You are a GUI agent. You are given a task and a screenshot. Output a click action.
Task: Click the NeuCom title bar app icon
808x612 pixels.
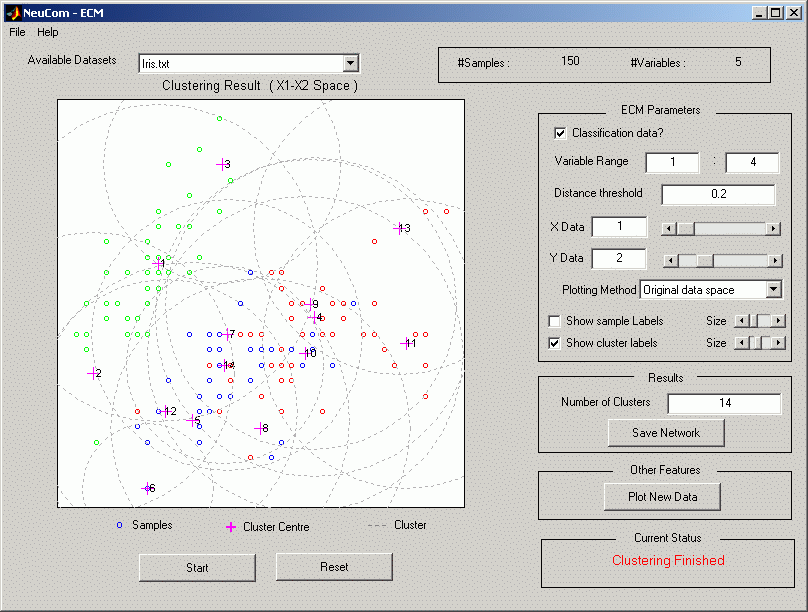[13, 13]
